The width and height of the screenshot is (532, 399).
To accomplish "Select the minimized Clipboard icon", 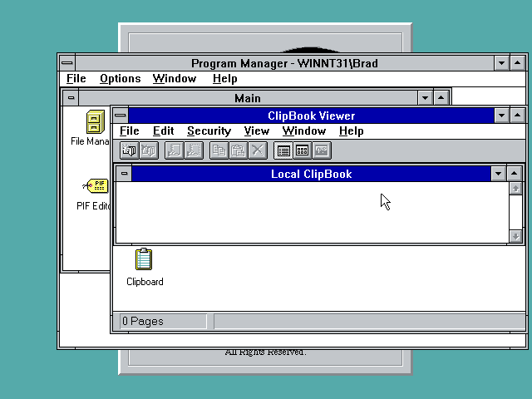I will pos(144,259).
